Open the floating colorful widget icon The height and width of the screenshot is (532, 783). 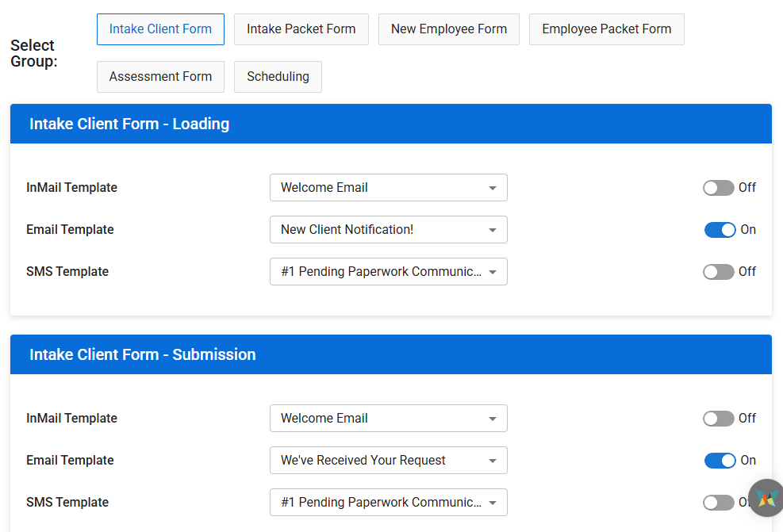766,498
